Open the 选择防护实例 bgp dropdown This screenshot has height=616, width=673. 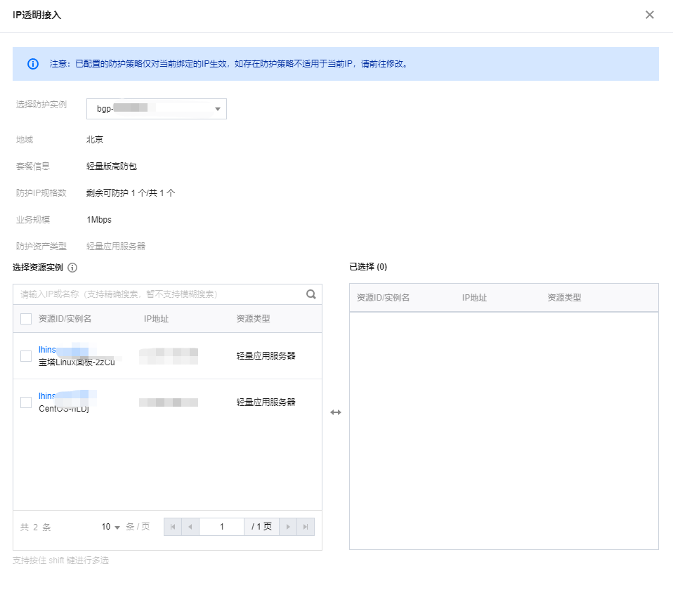pos(156,109)
